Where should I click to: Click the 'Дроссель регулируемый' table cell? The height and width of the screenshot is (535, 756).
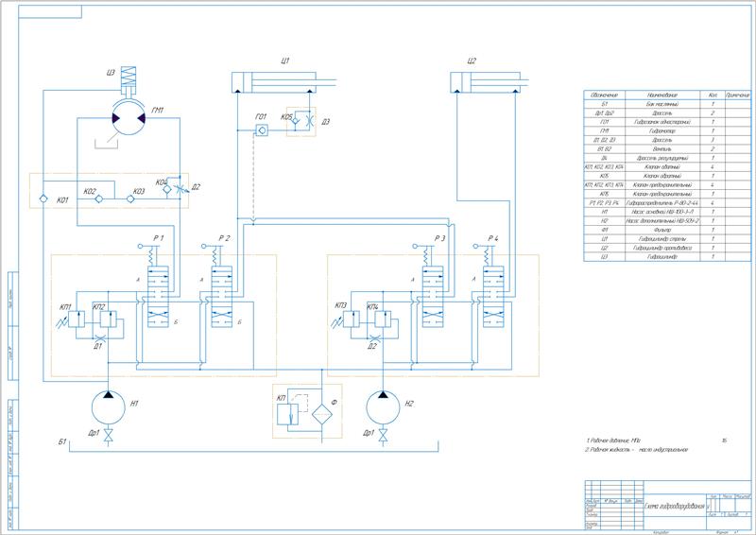click(x=662, y=158)
